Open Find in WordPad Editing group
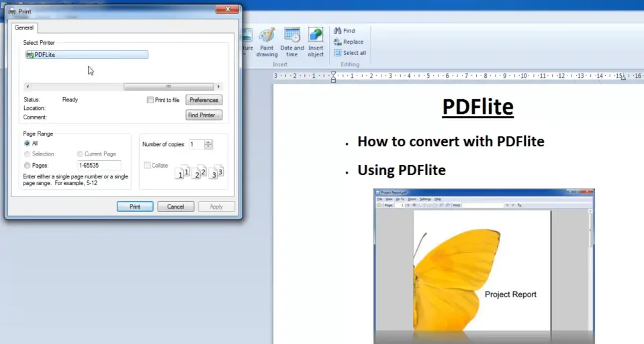644x344 pixels. 344,31
